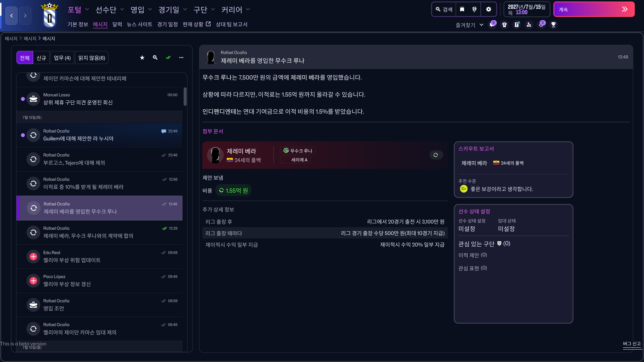This screenshot has height=362, width=644.
Task: Click the inbox search magnifier icon
Action: coord(155,58)
